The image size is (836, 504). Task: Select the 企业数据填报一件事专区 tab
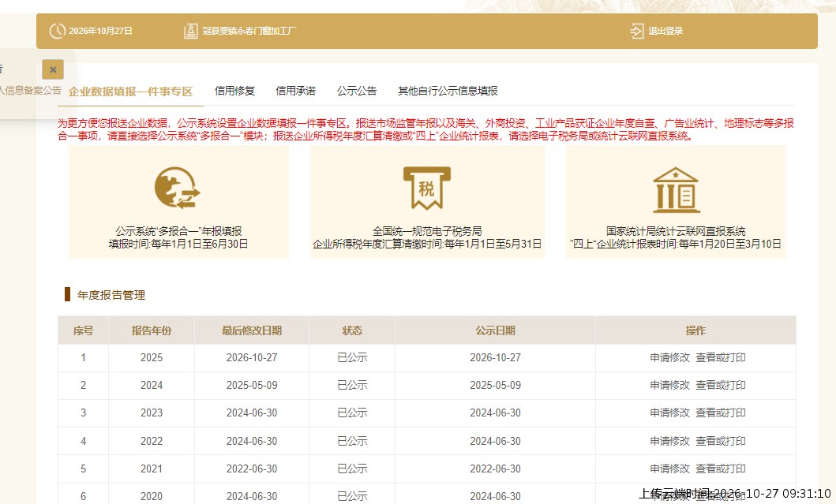tap(130, 91)
